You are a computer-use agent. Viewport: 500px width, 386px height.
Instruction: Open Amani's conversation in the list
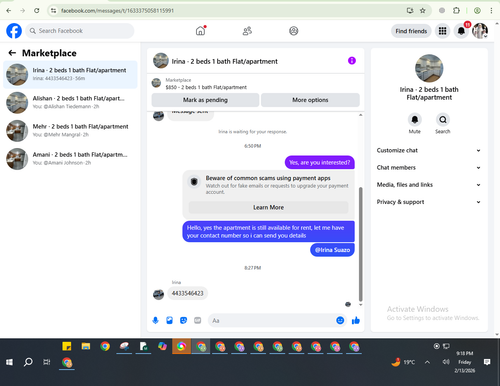pyautogui.click(x=70, y=159)
